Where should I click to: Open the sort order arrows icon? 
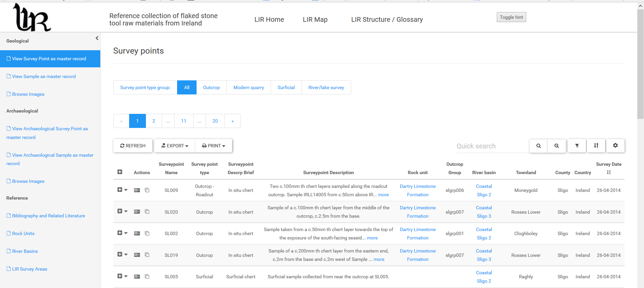coord(596,146)
